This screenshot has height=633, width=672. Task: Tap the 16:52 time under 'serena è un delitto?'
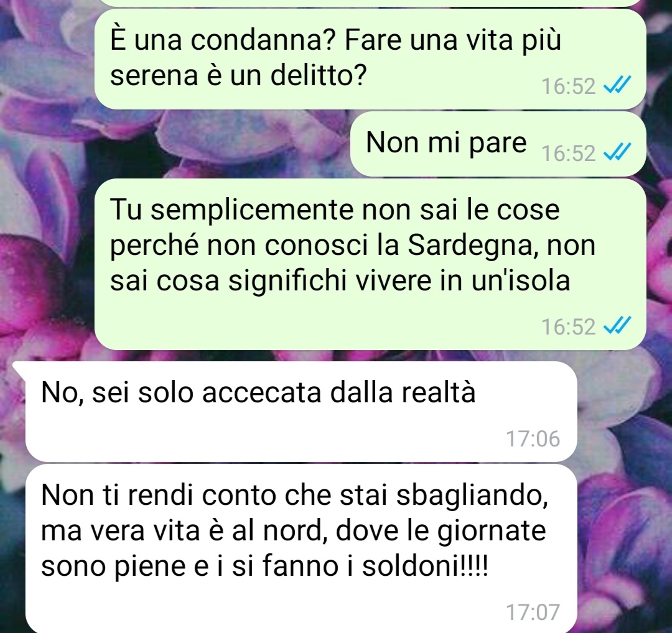click(x=569, y=86)
